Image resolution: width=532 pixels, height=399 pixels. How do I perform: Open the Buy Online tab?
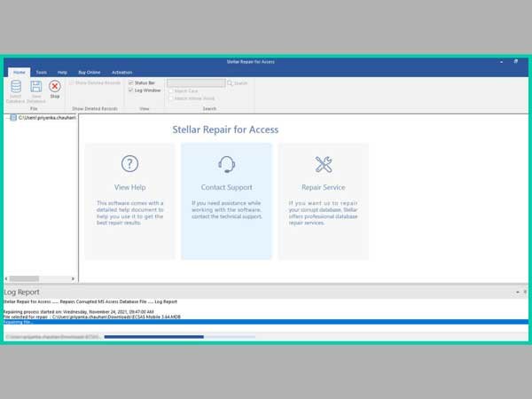click(x=89, y=73)
